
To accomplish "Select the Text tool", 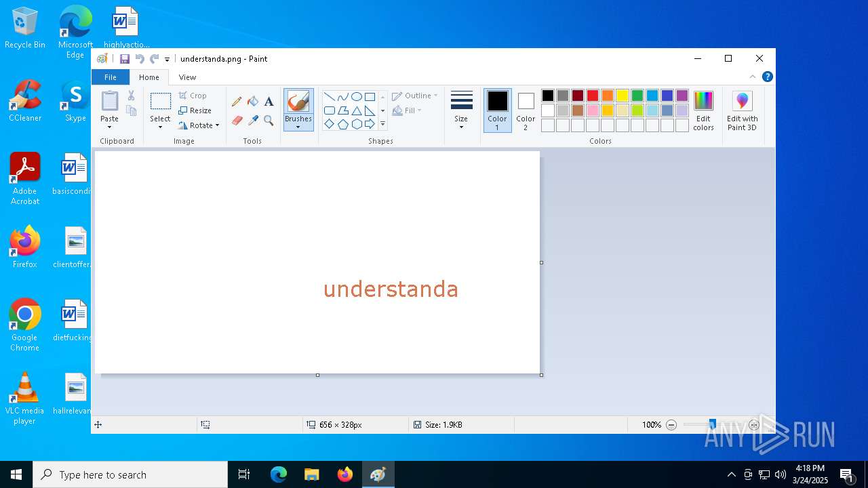I will 269,101.
